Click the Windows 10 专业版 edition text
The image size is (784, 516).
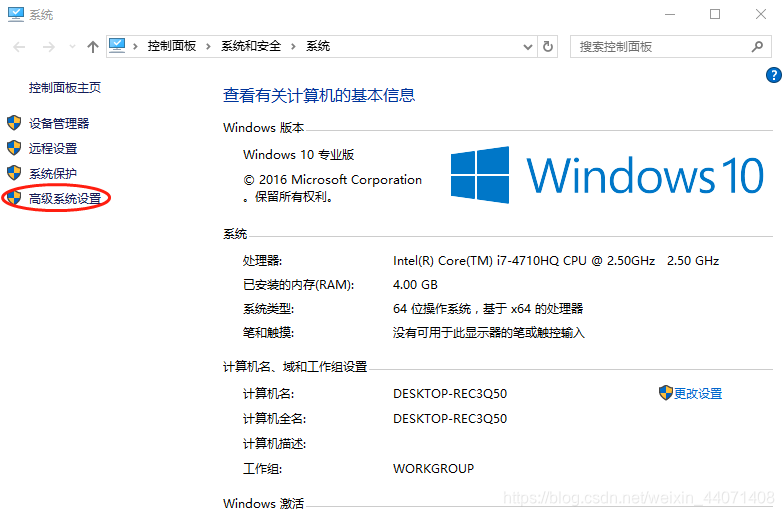(x=298, y=154)
